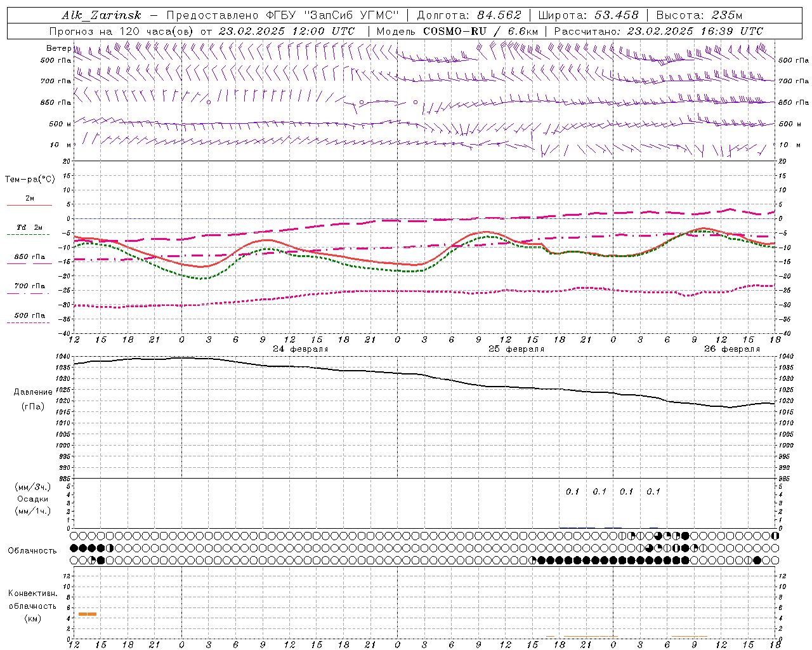
Task: Click the 'Td 2м' dew point legend entry
Action: 30,227
